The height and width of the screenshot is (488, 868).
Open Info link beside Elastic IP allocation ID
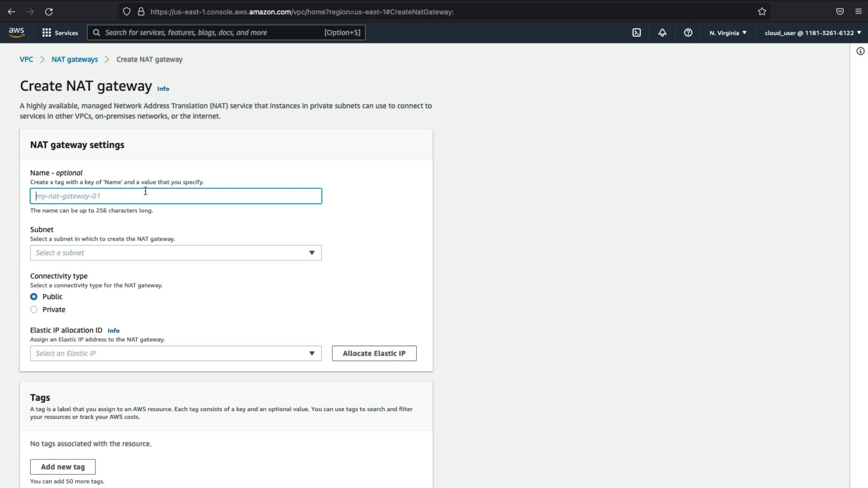tap(113, 331)
